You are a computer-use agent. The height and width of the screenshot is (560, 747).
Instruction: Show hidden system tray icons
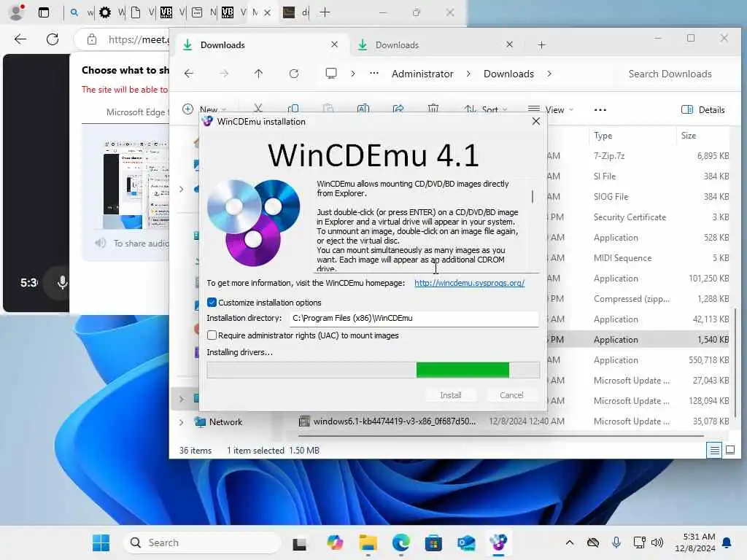click(x=569, y=542)
